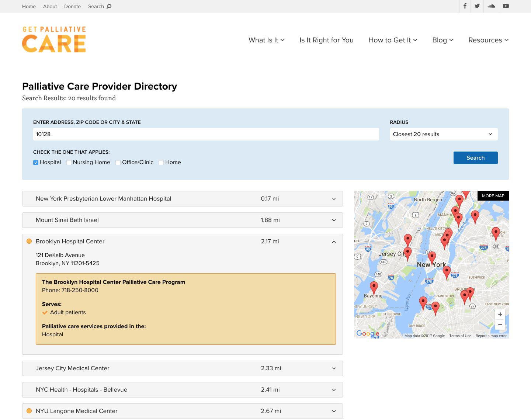Viewport: 531px width, 420px height.
Task: Open the YouTube social icon
Action: click(506, 6)
